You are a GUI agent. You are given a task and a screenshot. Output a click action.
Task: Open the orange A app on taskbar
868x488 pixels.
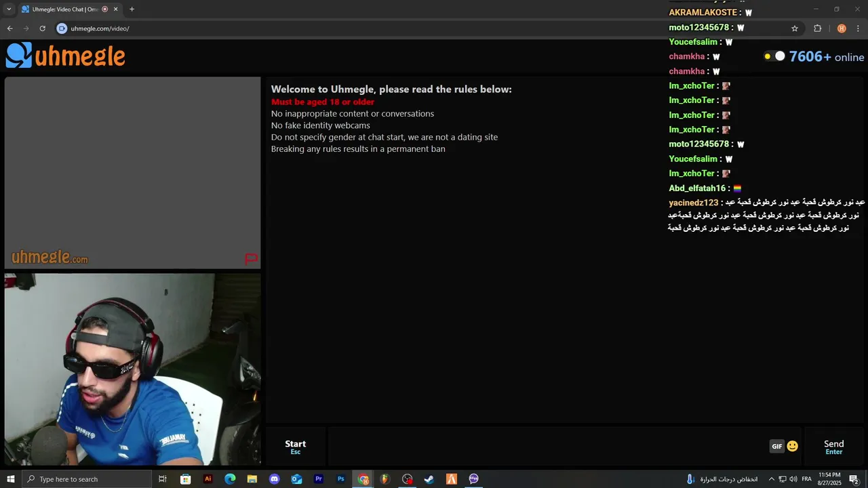coord(451,479)
